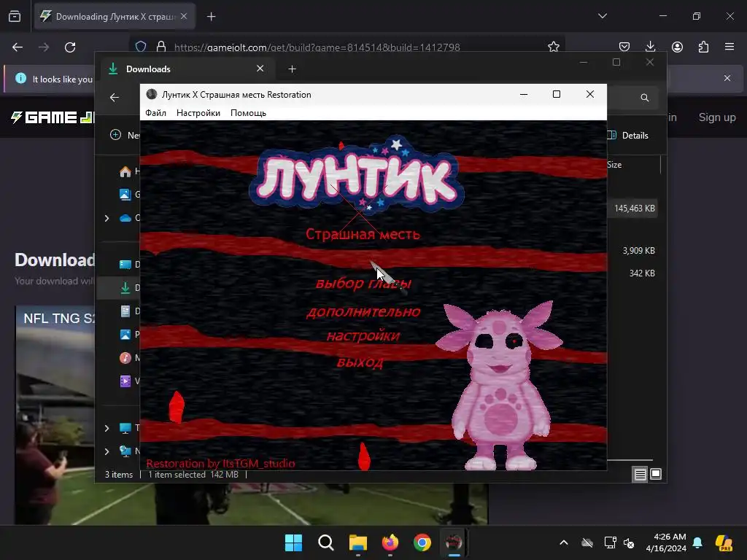
Task: Click the Лунтик game logo
Action: [x=356, y=176]
